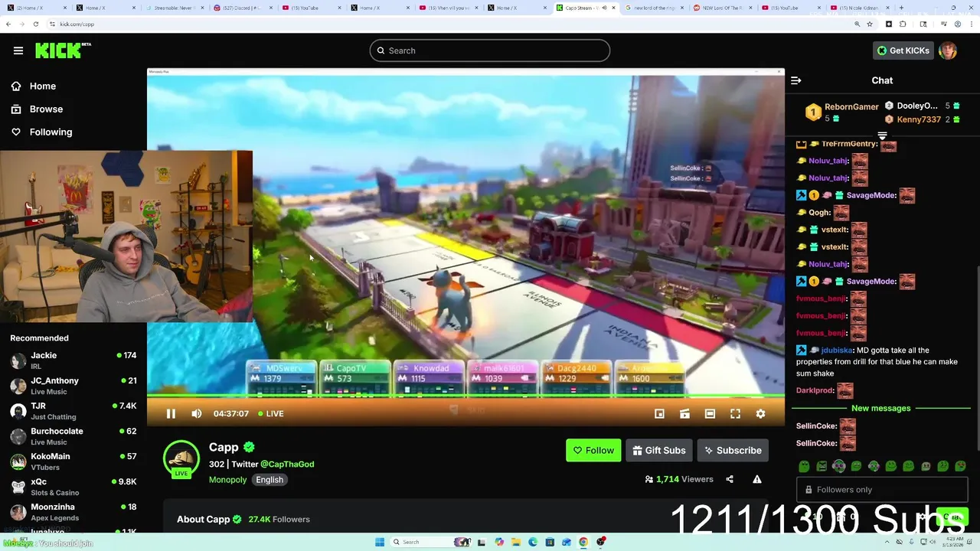The height and width of the screenshot is (551, 980).
Task: Share the stream via share icon
Action: (x=730, y=480)
